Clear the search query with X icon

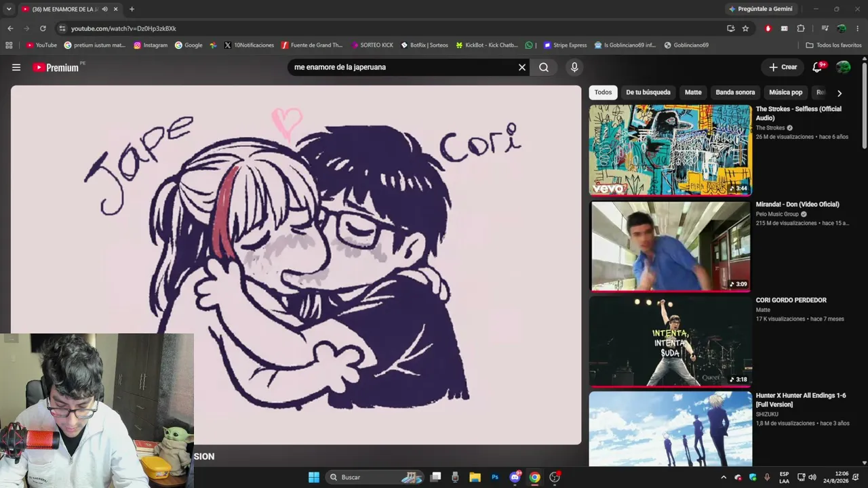point(522,67)
